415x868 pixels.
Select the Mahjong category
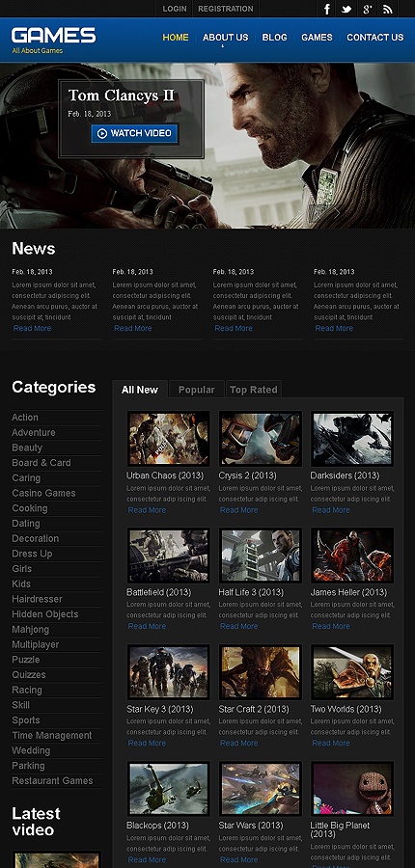31,630
